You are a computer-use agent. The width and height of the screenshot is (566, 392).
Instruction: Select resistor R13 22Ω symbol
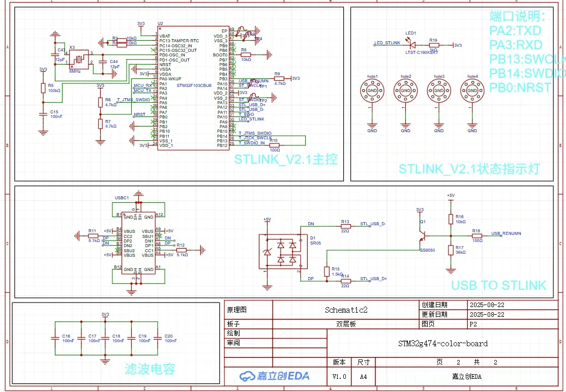click(x=345, y=226)
